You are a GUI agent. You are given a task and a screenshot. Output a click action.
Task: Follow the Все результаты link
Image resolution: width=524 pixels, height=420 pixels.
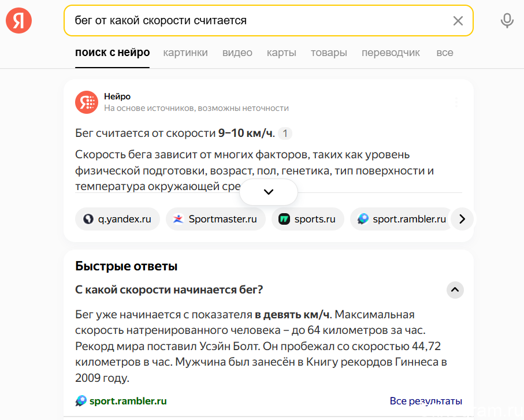point(426,400)
